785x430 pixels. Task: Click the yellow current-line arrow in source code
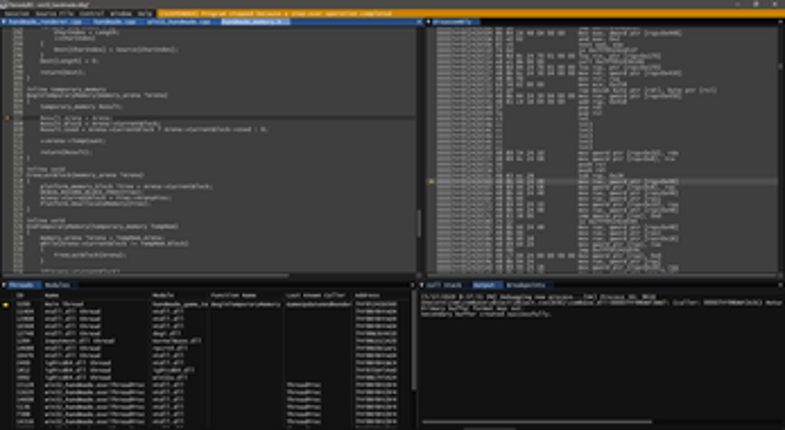(6, 118)
